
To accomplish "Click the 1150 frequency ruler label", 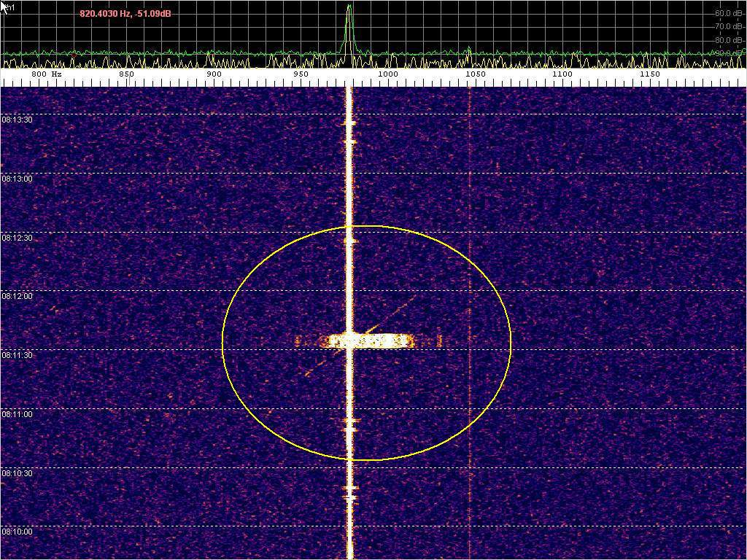I will (x=649, y=74).
